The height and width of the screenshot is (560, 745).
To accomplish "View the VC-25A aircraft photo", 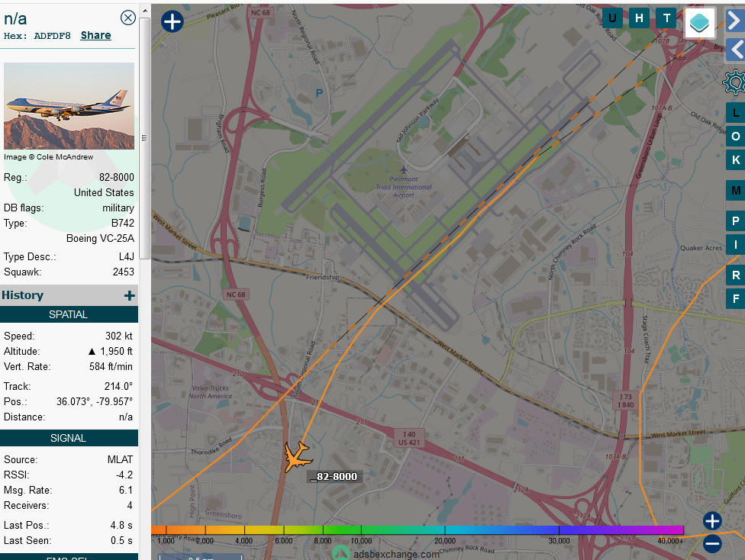I will tap(69, 106).
